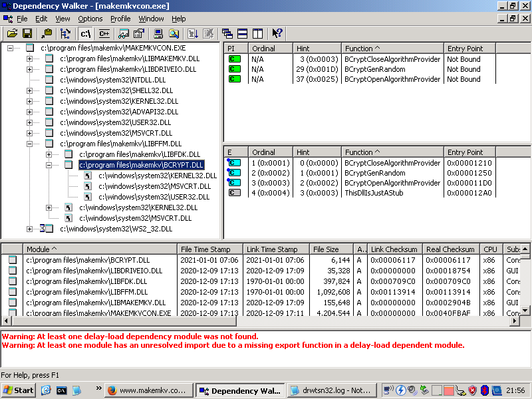Sort imports by PI column header
The width and height of the screenshot is (532, 399).
pos(236,49)
